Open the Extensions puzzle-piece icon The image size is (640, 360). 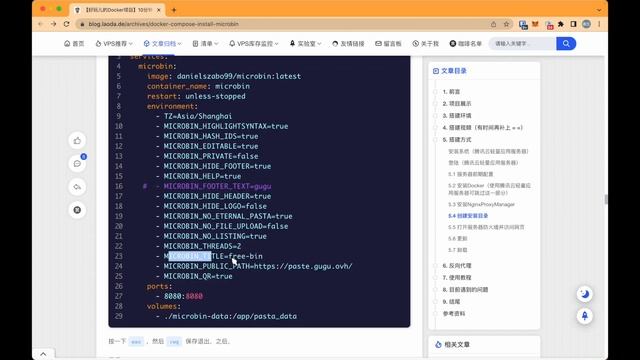point(561,24)
